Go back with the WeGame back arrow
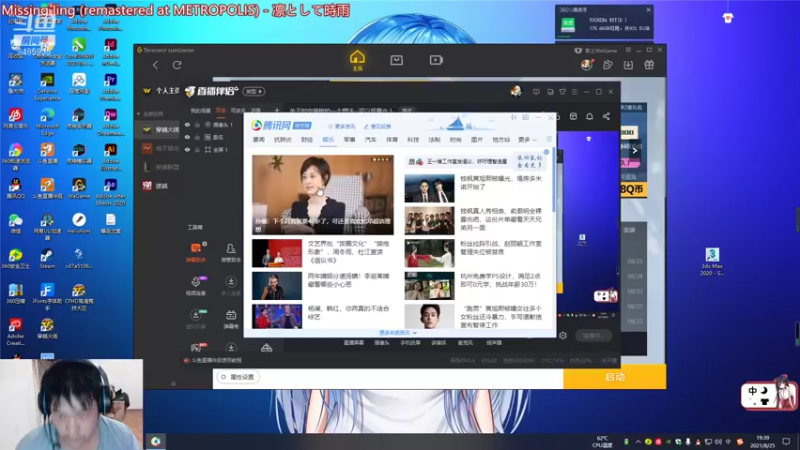 155,65
